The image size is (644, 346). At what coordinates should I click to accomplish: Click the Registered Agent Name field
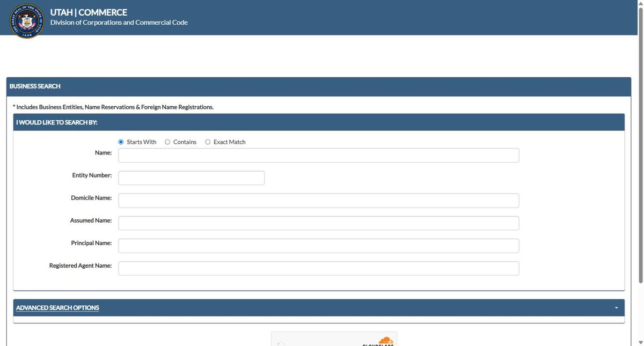318,268
